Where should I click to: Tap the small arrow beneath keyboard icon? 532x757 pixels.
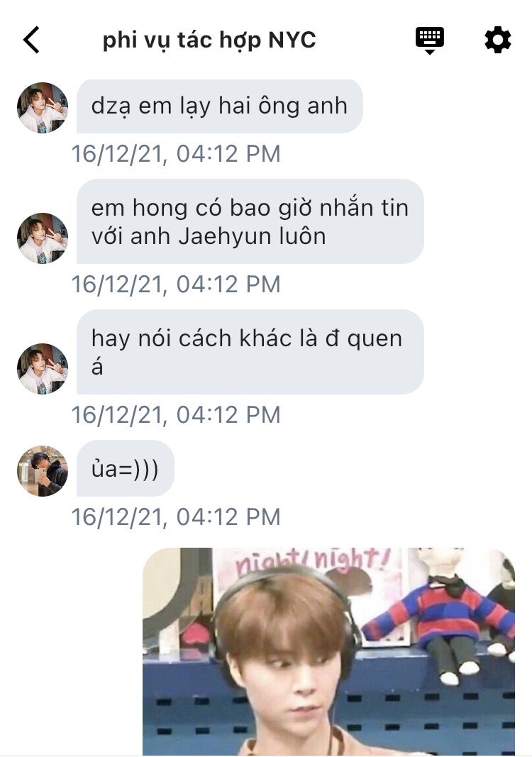click(430, 52)
